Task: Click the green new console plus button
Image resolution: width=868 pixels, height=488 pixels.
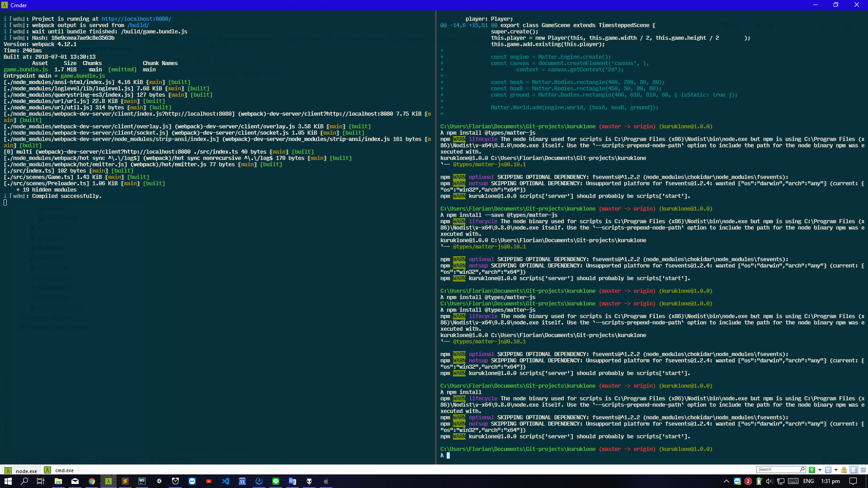Action: point(812,470)
